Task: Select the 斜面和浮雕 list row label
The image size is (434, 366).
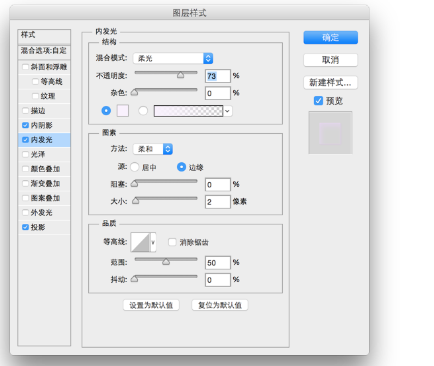Action: [x=49, y=67]
